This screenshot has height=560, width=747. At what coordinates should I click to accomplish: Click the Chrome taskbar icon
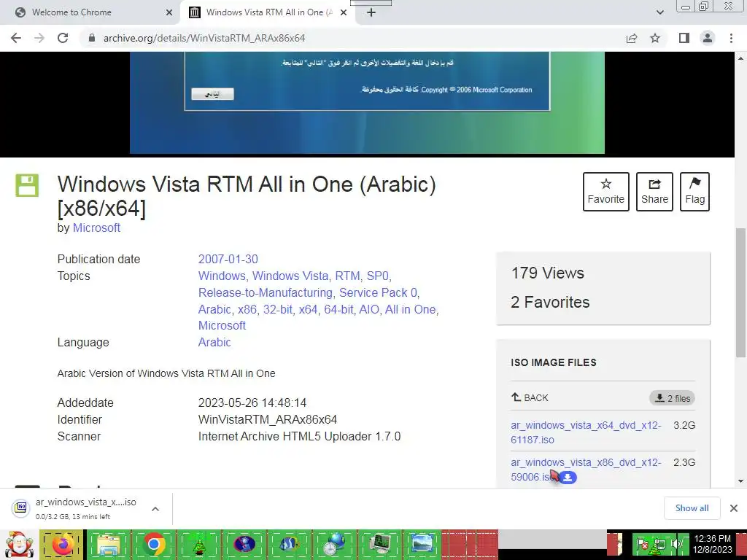153,545
